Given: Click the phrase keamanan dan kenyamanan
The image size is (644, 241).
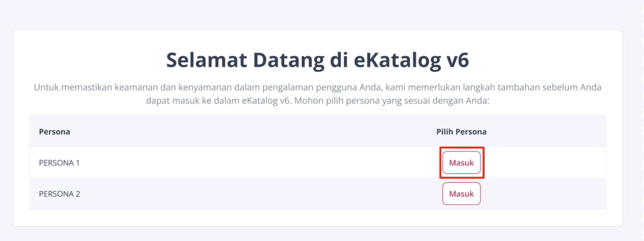Looking at the screenshot, I should coord(172,88).
